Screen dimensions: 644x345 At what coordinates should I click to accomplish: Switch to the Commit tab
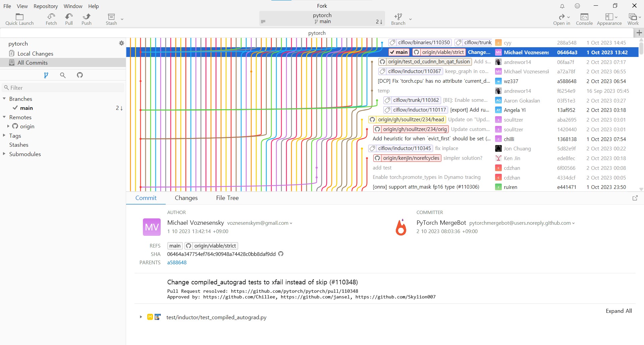[146, 198]
